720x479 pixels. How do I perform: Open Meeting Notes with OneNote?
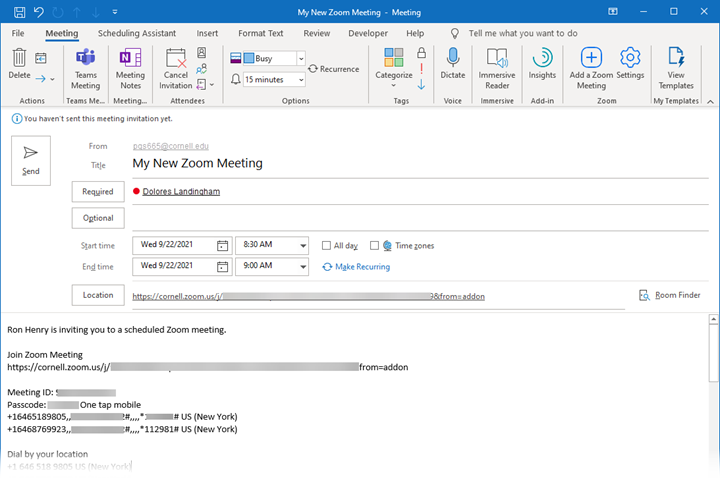pos(130,69)
